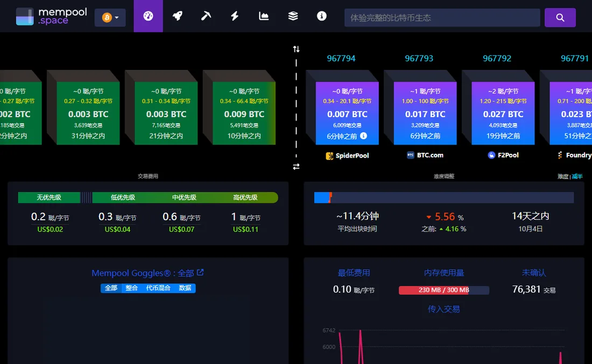
Task: Click the vertical arrows icon above the divider
Action: tap(296, 49)
